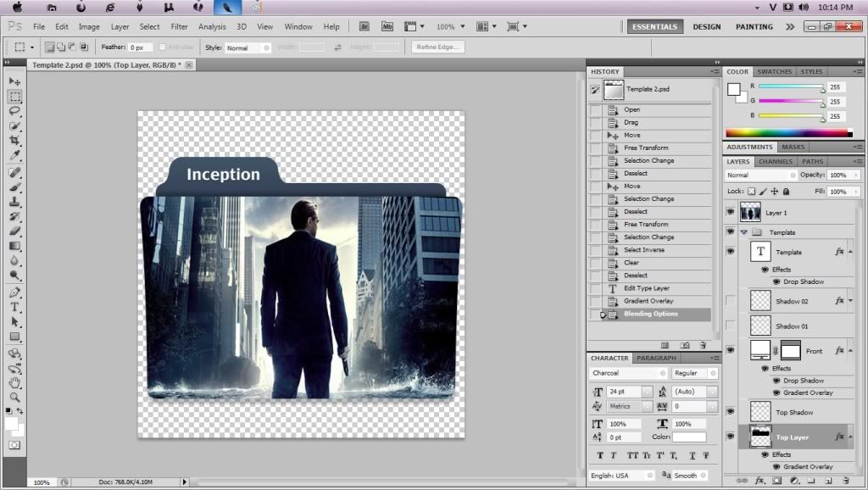Select the Eraser tool
Screen dimensions: 868x490
point(14,231)
